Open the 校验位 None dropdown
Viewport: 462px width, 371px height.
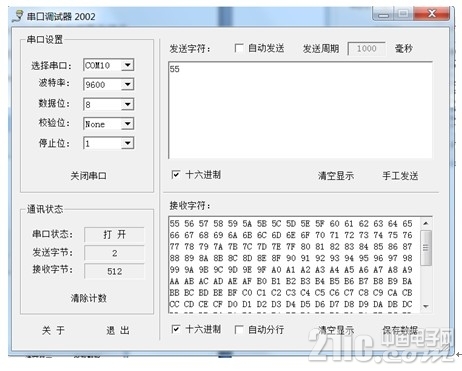pyautogui.click(x=127, y=124)
